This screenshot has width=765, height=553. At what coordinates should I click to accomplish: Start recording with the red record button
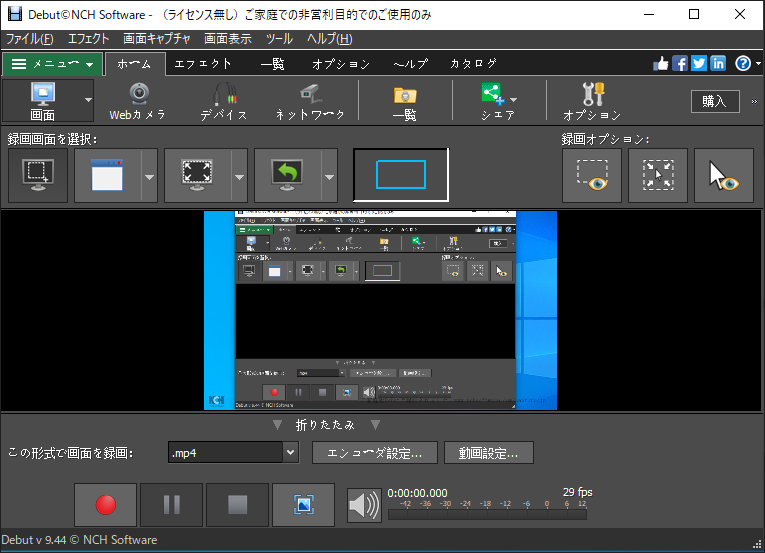coord(105,505)
